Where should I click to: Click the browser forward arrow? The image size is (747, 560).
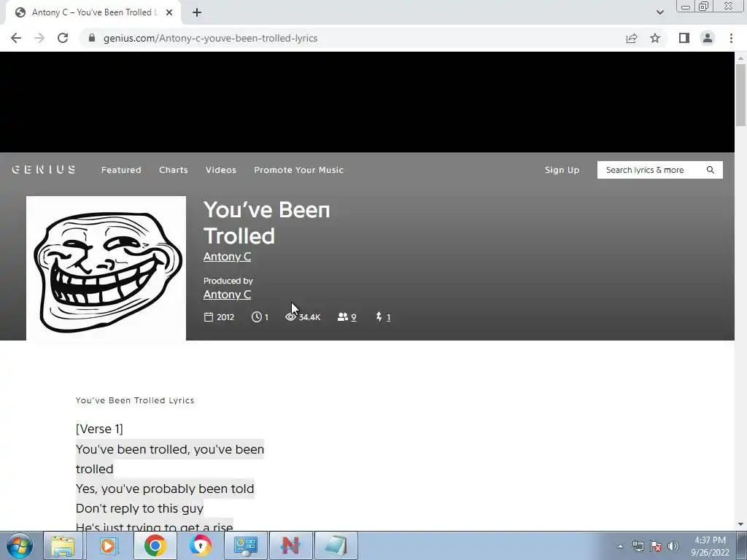[x=39, y=38]
